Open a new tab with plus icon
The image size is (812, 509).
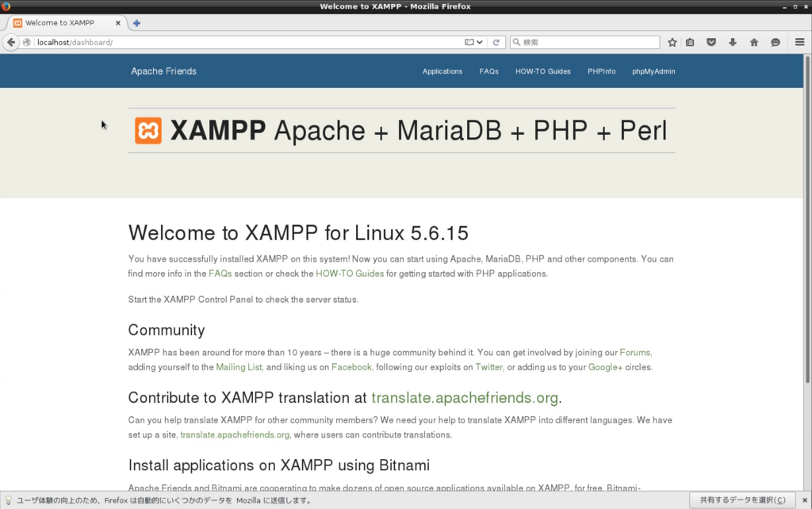136,23
